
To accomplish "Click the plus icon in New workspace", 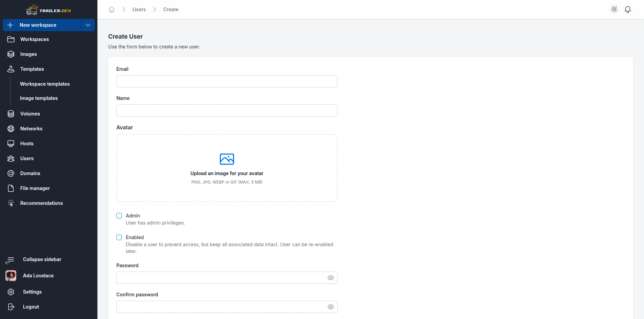I will [x=10, y=25].
